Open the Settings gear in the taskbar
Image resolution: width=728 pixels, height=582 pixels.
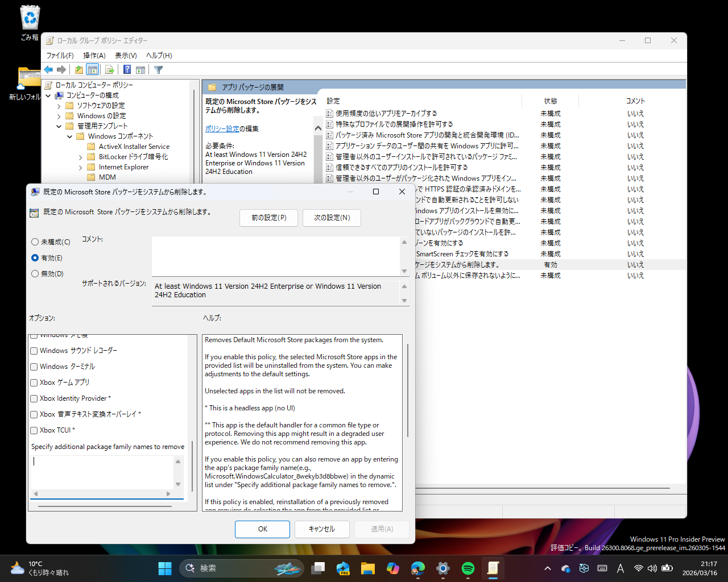coord(443,568)
